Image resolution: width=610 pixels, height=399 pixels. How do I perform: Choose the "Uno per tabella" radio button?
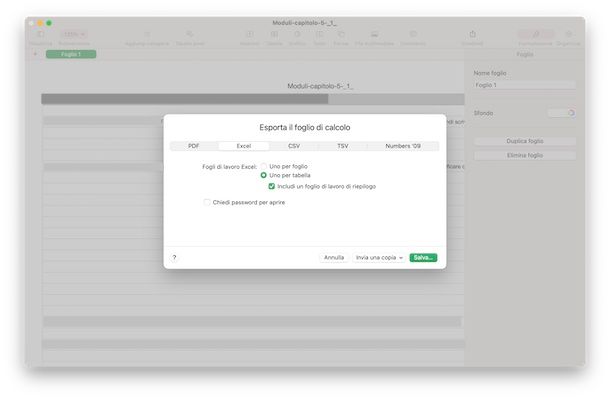[x=264, y=175]
